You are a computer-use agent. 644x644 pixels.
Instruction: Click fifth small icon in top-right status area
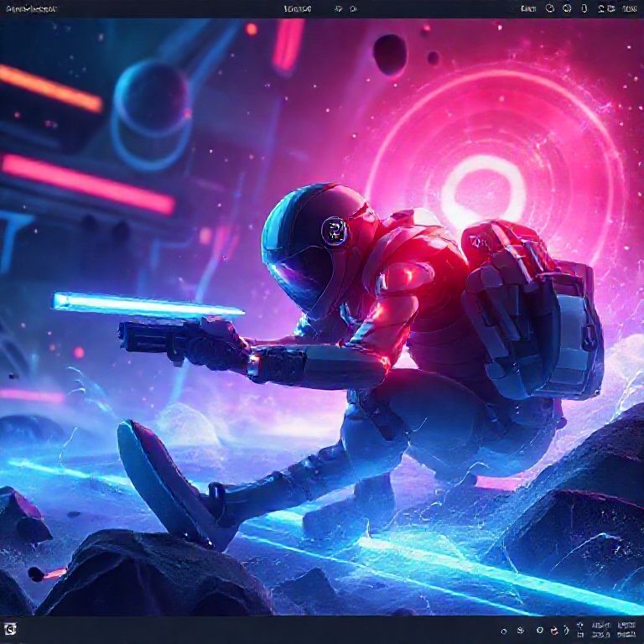610,8
